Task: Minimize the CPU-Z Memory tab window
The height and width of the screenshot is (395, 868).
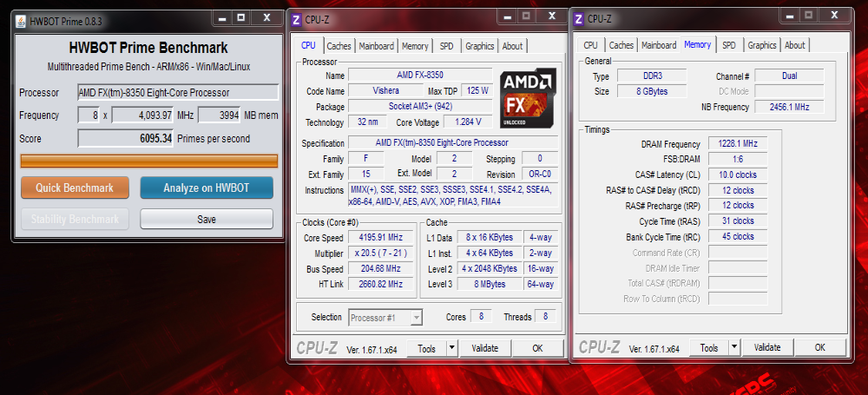Action: coord(788,16)
